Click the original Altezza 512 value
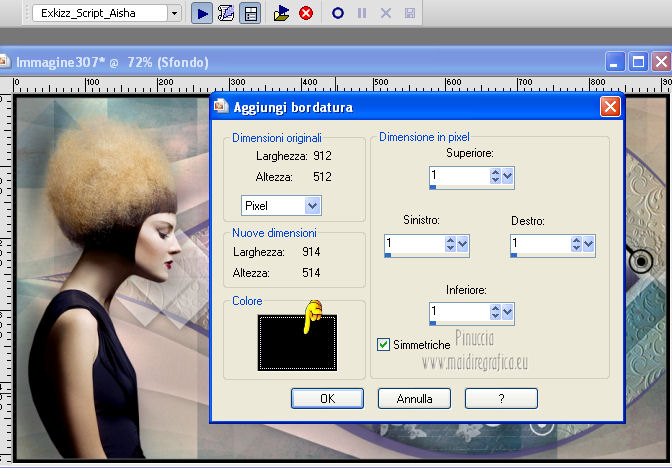672x468 pixels. (x=322, y=177)
